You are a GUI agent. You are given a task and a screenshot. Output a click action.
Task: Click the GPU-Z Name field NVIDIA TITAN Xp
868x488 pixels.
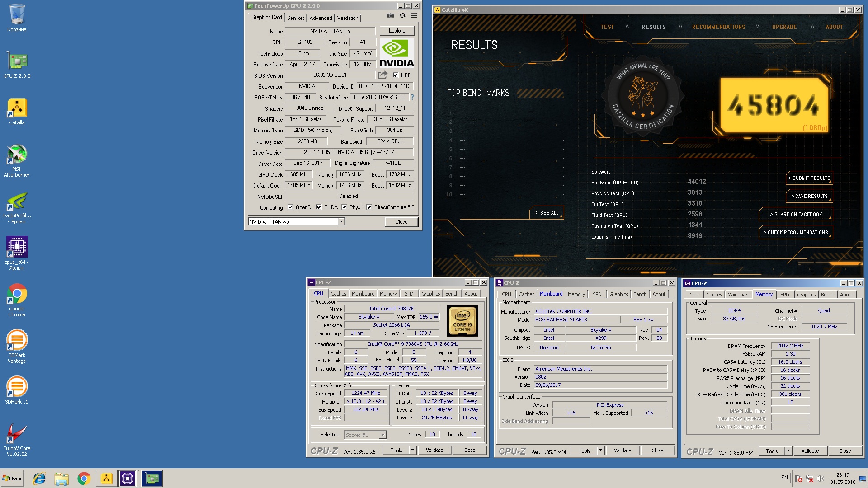tap(330, 31)
